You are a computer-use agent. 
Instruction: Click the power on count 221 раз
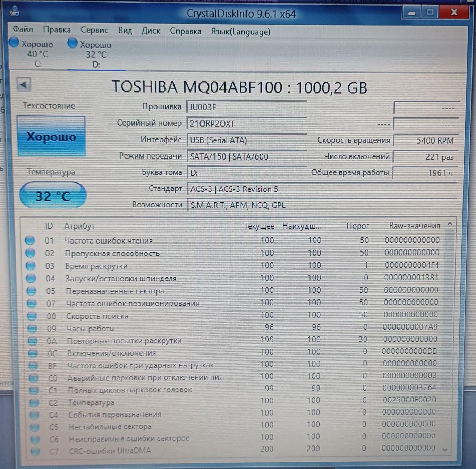426,157
